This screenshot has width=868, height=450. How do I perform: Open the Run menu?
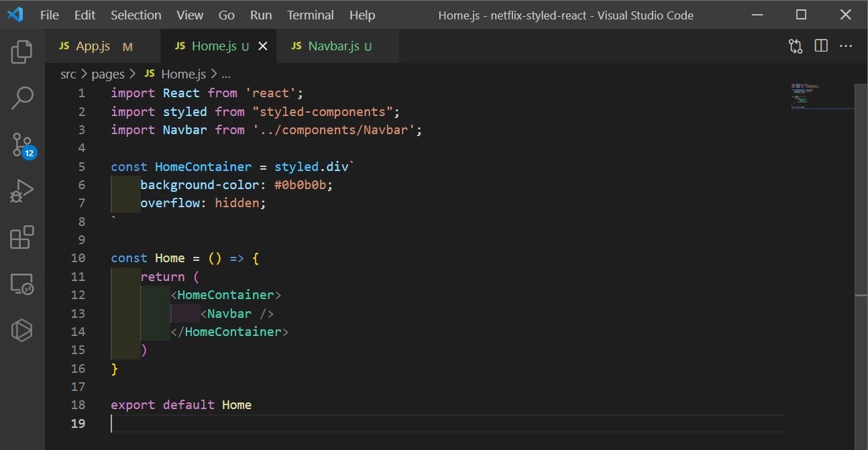tap(261, 15)
